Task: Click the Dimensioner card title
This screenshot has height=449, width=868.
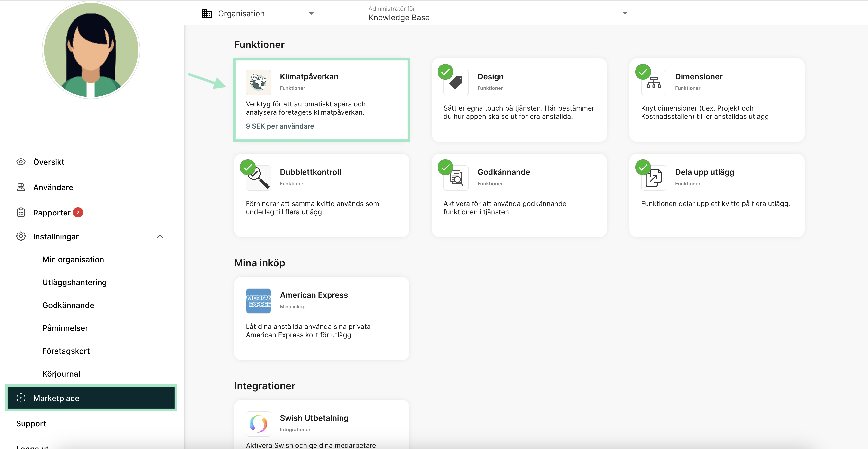Action: [x=699, y=77]
